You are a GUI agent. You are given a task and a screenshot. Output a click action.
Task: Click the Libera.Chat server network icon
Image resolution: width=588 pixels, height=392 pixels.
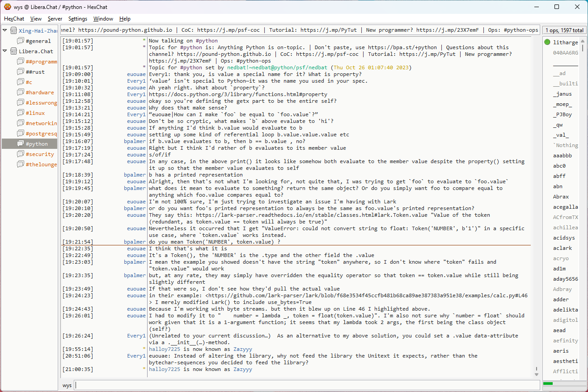click(13, 51)
